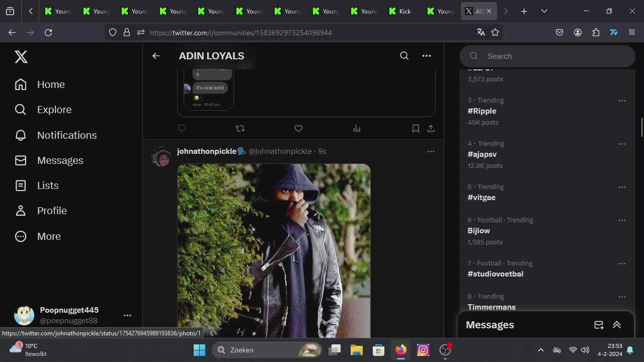The height and width of the screenshot is (362, 644).
Task: Open the #studiovoetbal trending topic
Action: (x=495, y=274)
